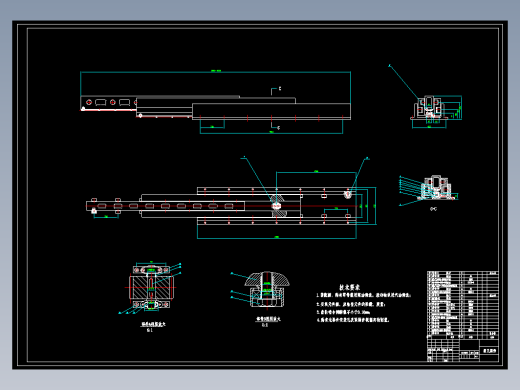Click the "技术要求" heading text
Image resolution: width=520 pixels, height=390 pixels.
click(x=349, y=287)
